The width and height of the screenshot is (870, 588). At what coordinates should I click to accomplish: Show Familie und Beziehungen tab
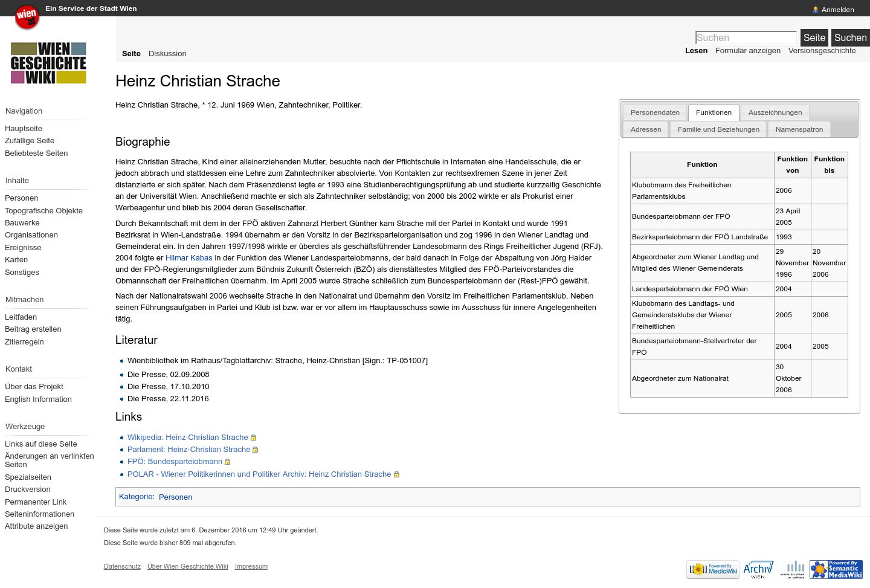click(718, 129)
